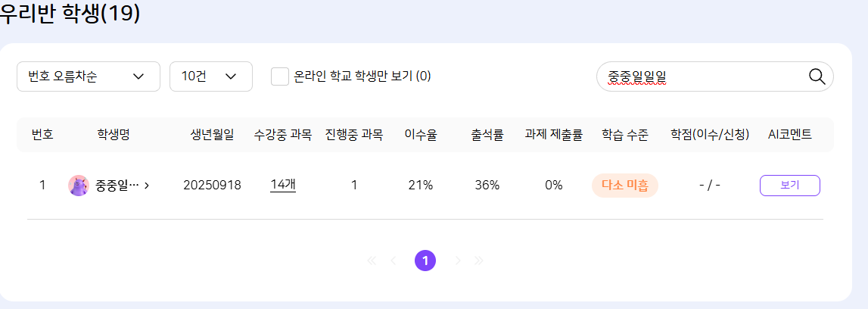Select page 1 in pagination
The image size is (868, 309).
tap(425, 261)
